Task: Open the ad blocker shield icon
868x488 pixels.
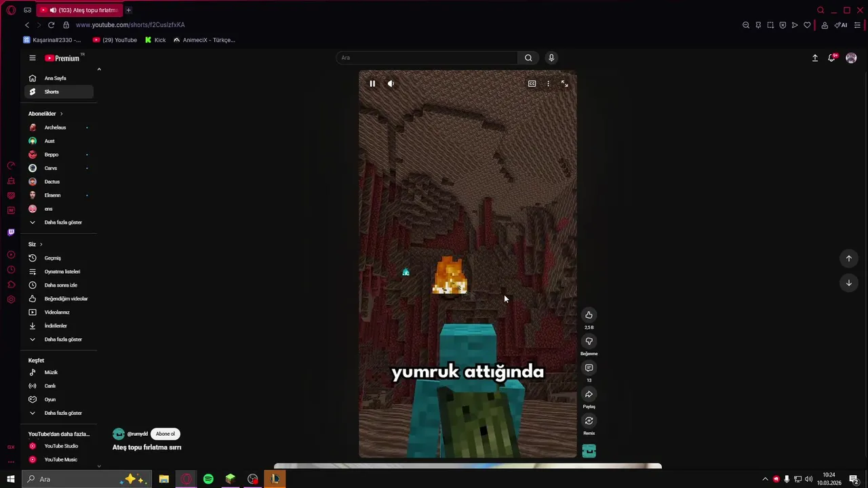Action: click(x=783, y=25)
